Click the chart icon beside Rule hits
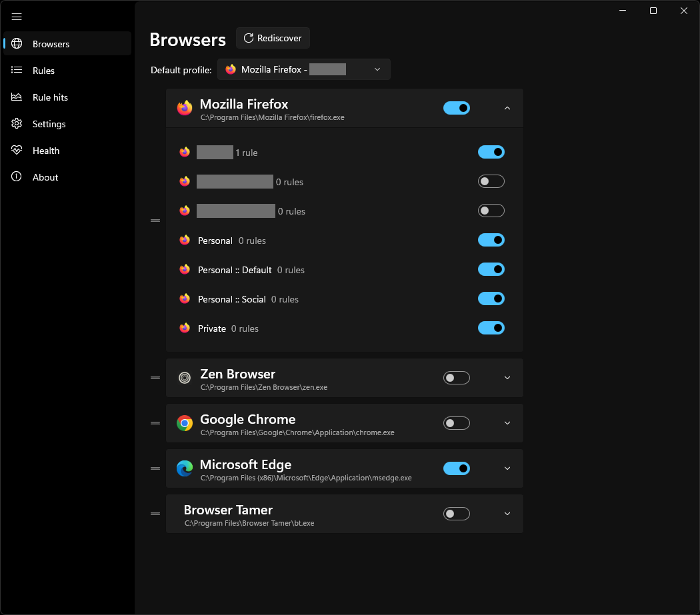 pos(17,97)
